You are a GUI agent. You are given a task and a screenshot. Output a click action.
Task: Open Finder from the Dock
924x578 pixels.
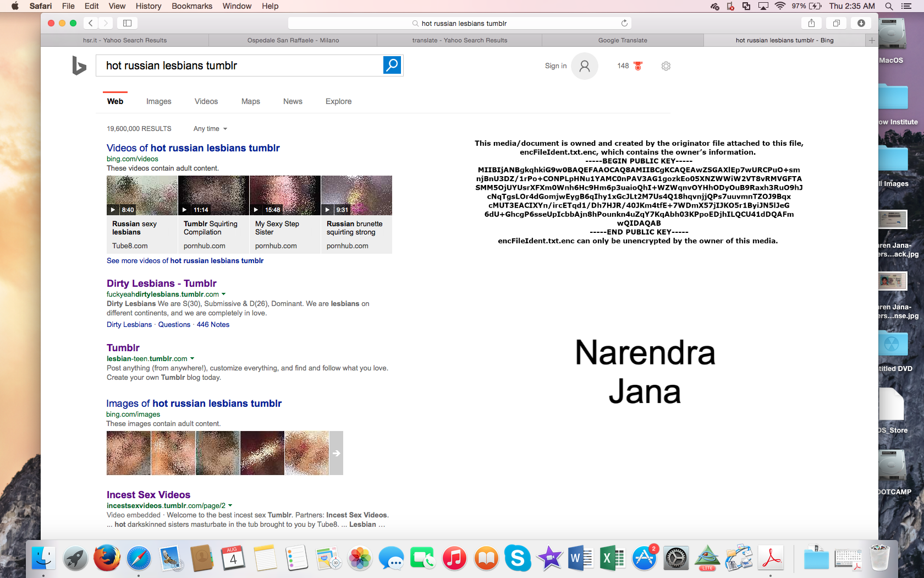point(43,558)
